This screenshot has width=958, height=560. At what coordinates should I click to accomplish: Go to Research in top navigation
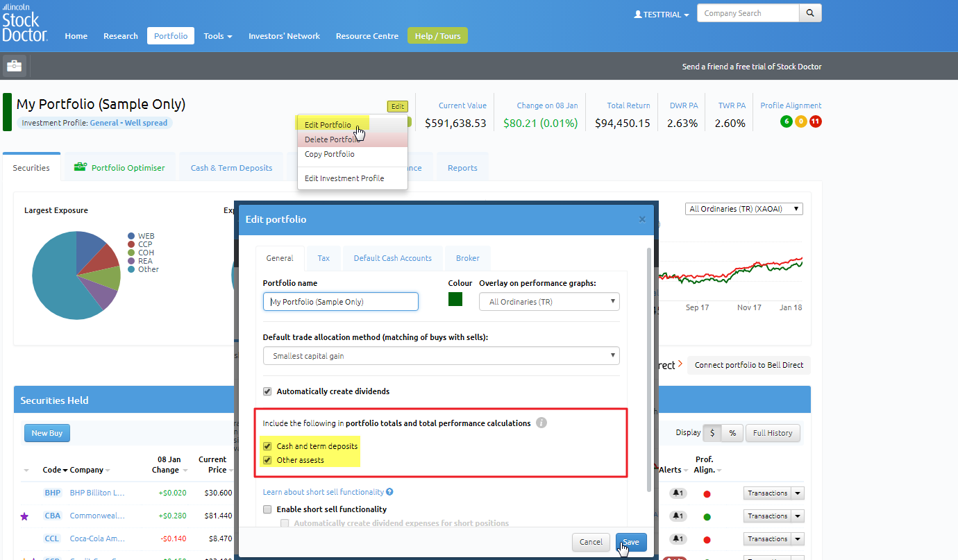point(121,36)
